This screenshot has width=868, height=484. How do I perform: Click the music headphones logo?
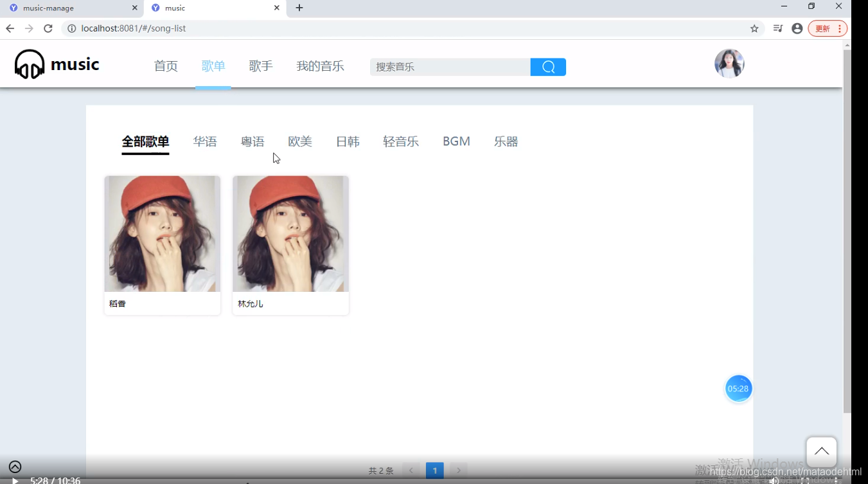[x=30, y=64]
